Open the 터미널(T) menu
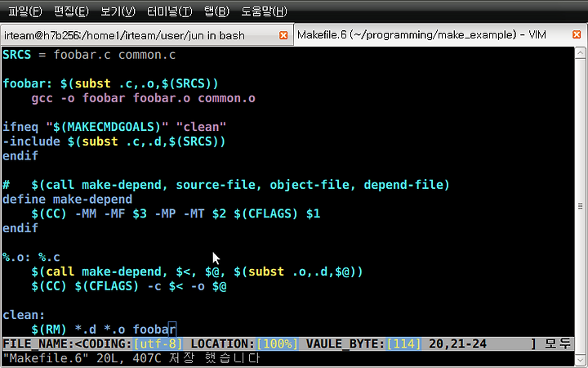 (x=170, y=11)
